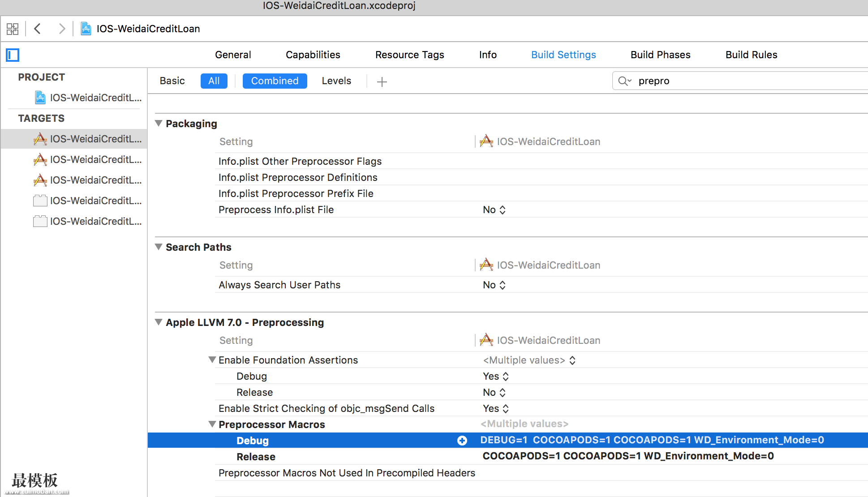Image resolution: width=868 pixels, height=497 pixels.
Task: Select the project icon under PROJECT
Action: point(40,98)
